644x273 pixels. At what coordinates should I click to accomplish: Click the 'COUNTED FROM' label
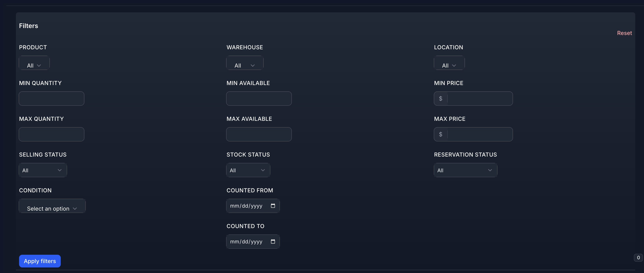[x=250, y=190]
